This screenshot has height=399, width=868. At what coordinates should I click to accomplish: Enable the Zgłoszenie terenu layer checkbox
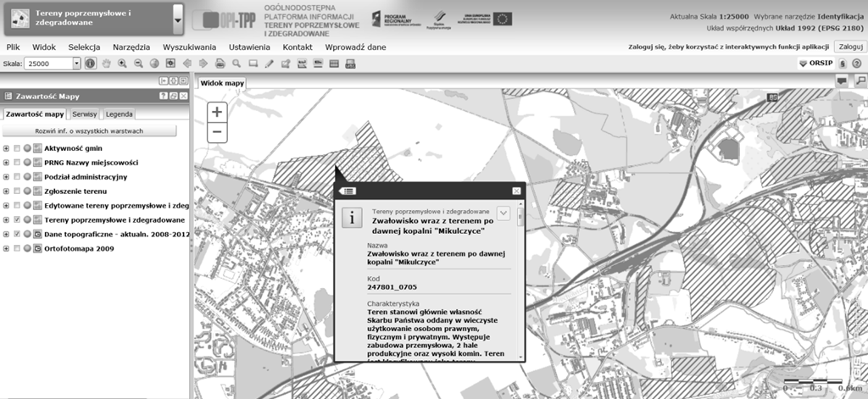click(x=17, y=191)
